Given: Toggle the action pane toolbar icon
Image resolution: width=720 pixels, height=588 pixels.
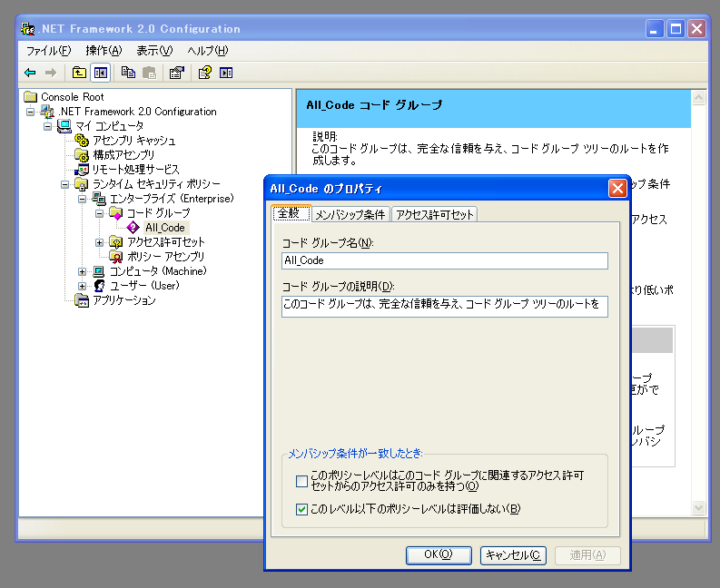Looking at the screenshot, I should coord(226,73).
